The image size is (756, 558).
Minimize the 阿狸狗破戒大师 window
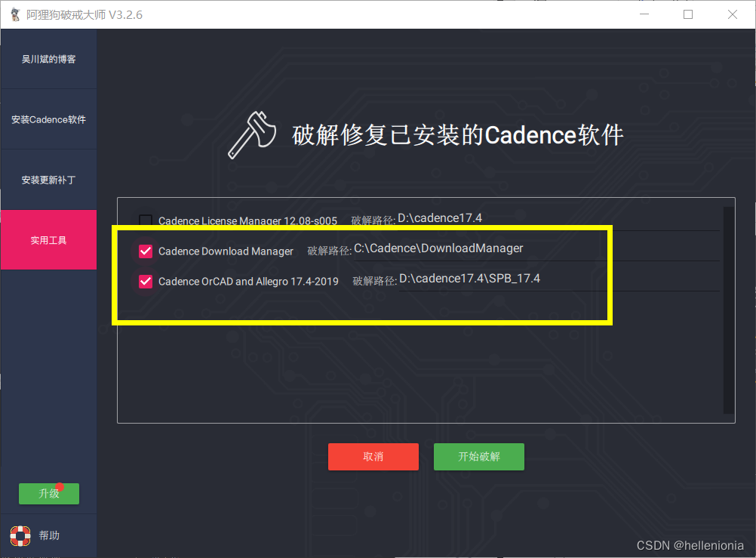click(x=644, y=14)
